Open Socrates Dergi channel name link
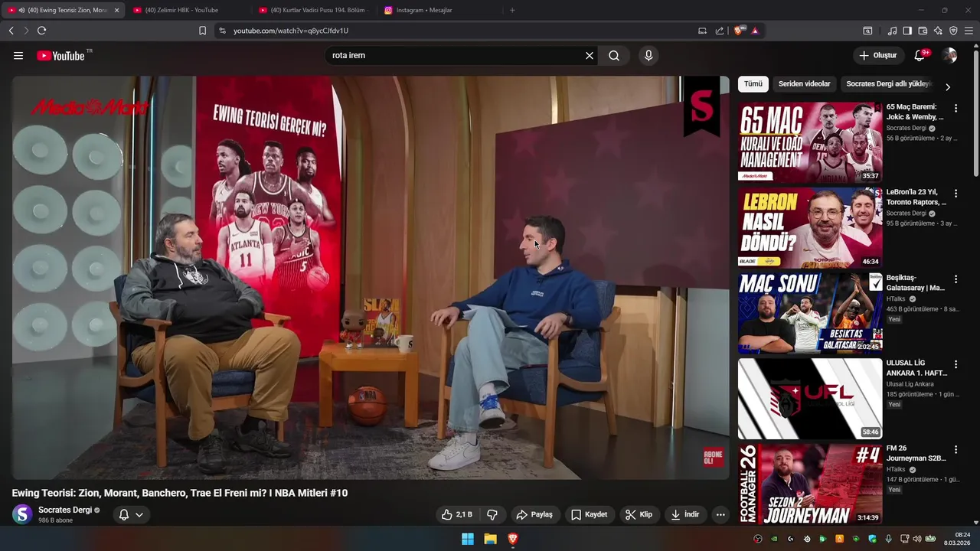The height and width of the screenshot is (551, 980). click(x=65, y=510)
